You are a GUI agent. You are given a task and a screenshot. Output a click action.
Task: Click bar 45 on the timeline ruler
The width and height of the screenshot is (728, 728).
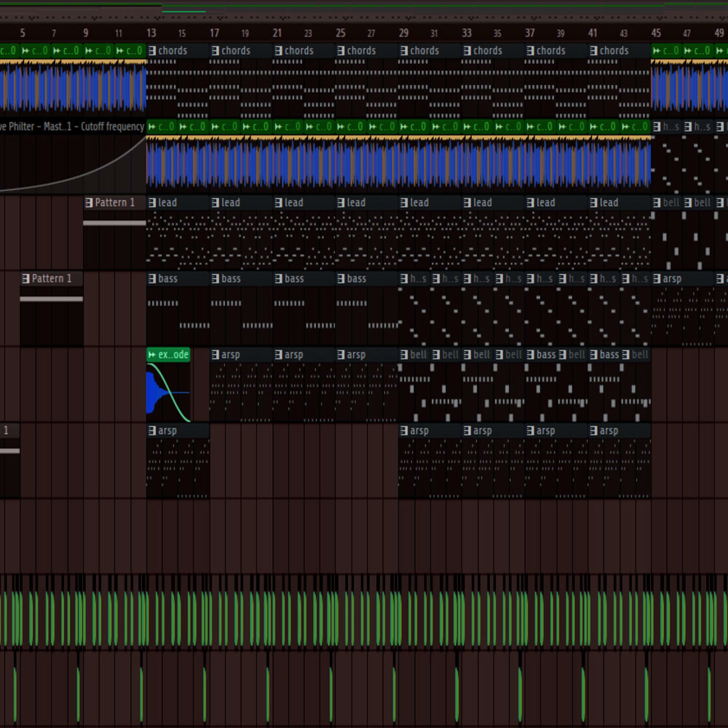pos(656,33)
